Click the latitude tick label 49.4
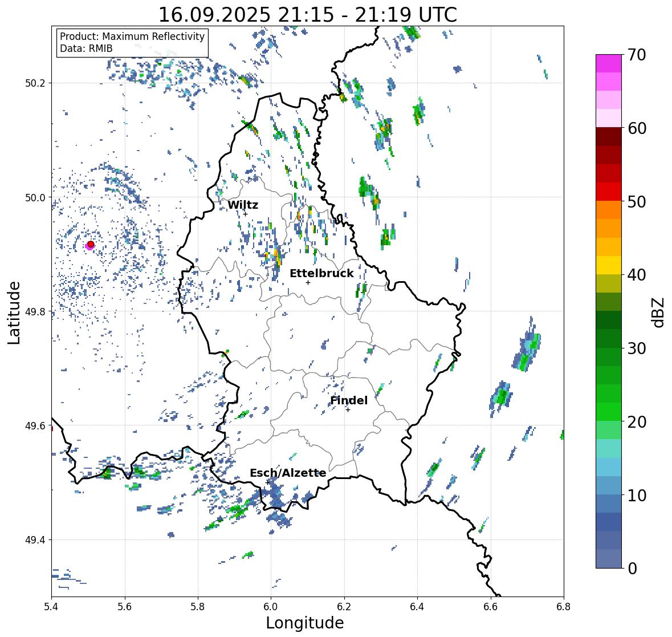The height and width of the screenshot is (637, 672). (x=35, y=540)
